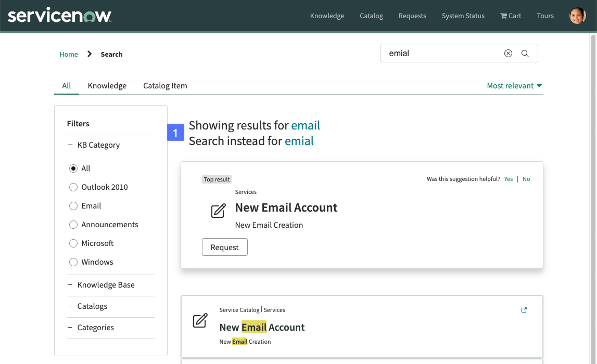Screen dimensions: 597x364
Task: Mark the suggestion helpful with Yes
Action: pos(509,179)
